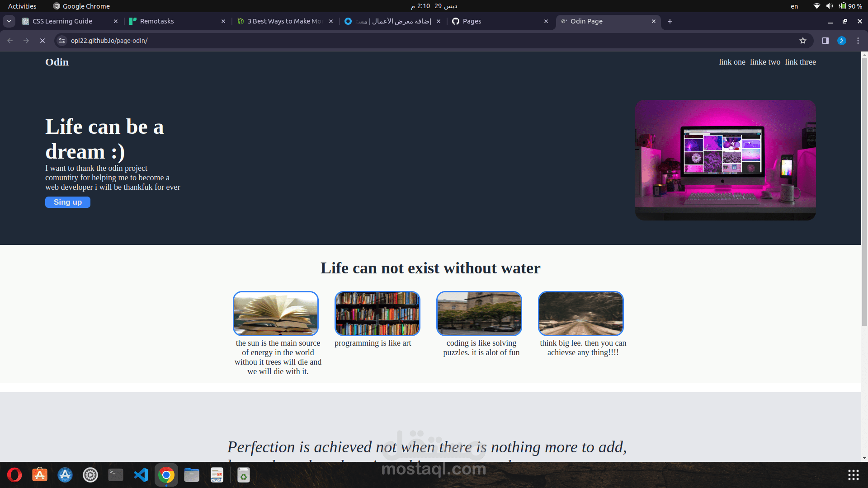Close the 3 Best Ways tab
This screenshot has width=868, height=488.
point(331,21)
